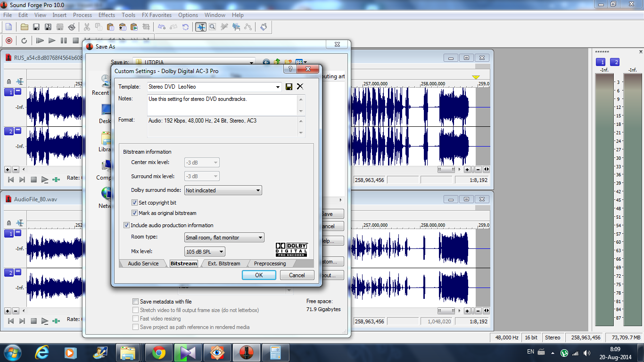Click the Record button in the transport toolbar
Viewport: 644px width, 362px height.
click(8, 41)
